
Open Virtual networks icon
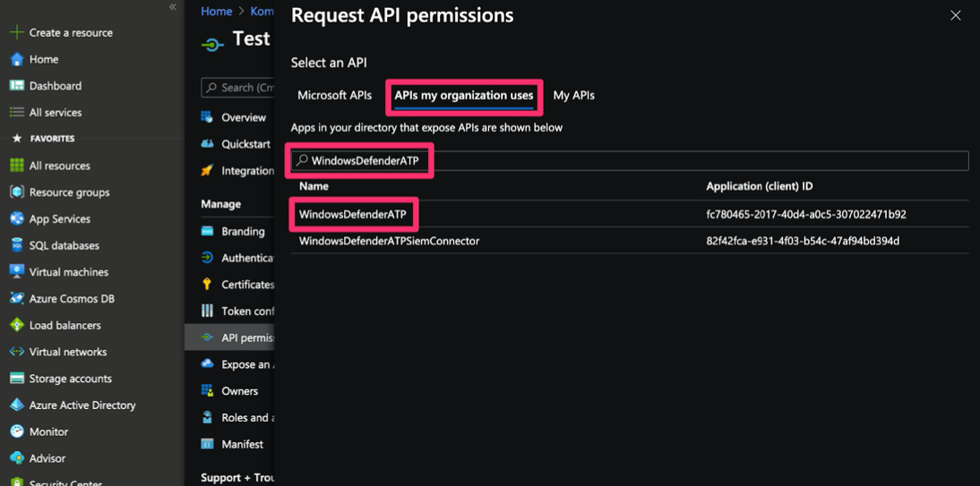coord(17,352)
